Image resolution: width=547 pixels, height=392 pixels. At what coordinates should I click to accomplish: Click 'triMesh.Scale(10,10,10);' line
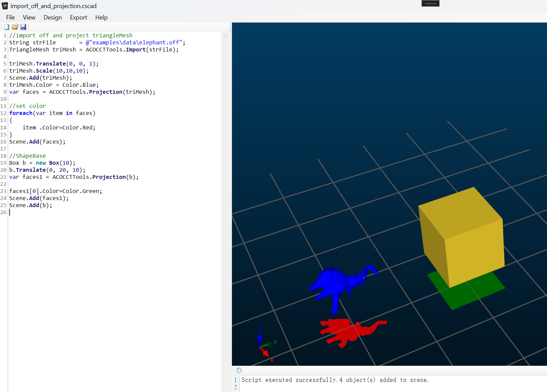click(x=49, y=71)
